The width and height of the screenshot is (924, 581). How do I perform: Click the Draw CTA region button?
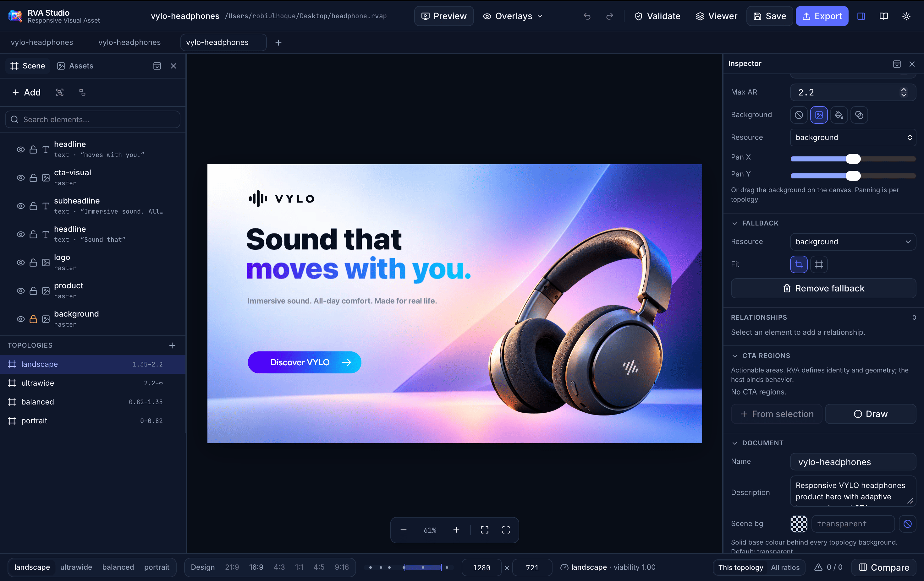870,414
